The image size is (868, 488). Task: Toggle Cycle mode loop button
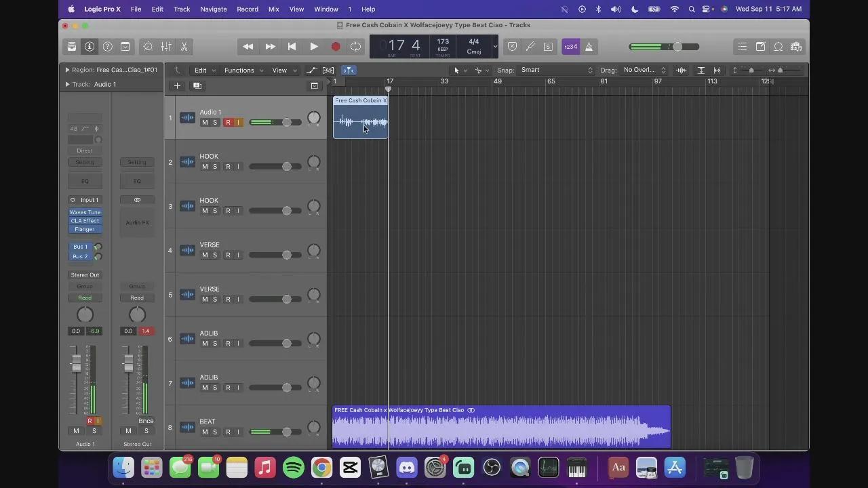coord(355,47)
